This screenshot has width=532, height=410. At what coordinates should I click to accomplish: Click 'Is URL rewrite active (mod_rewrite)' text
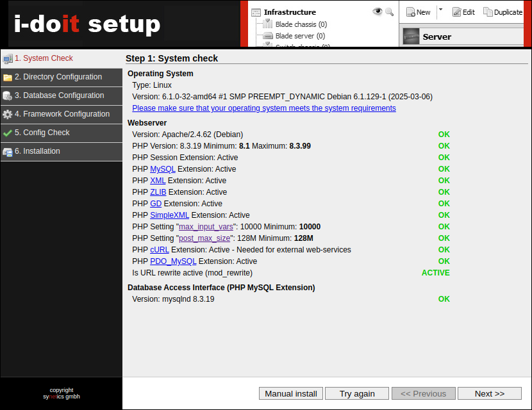tap(192, 273)
